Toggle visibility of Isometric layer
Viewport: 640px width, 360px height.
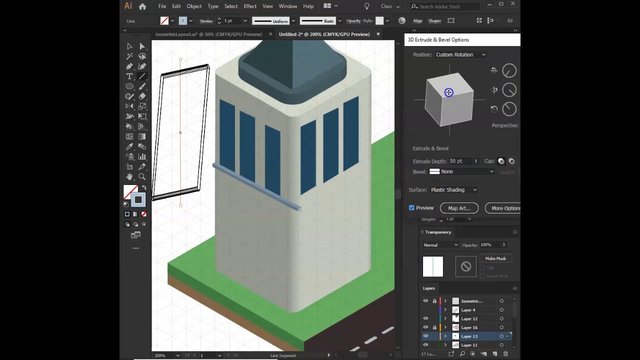[426, 301]
